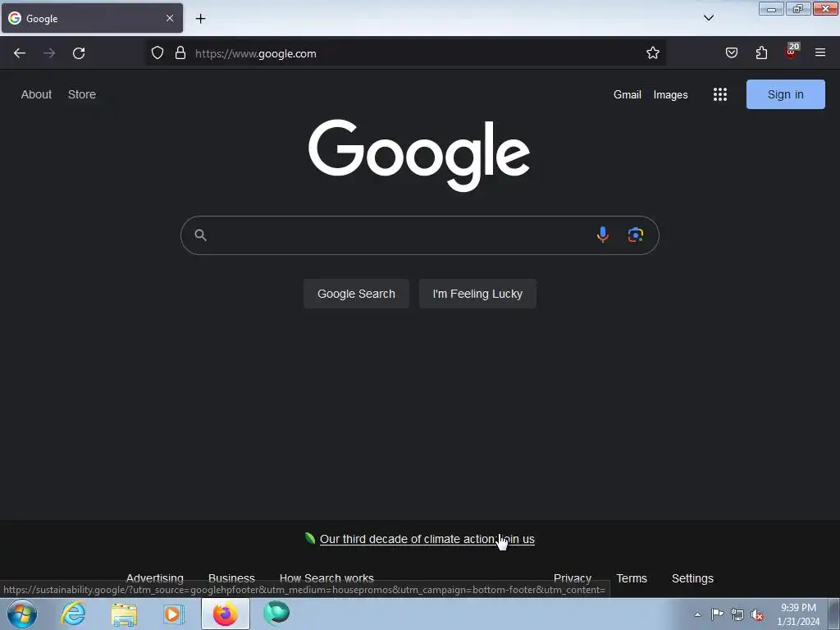Click the Firefox taskbar icon
840x630 pixels.
226,614
